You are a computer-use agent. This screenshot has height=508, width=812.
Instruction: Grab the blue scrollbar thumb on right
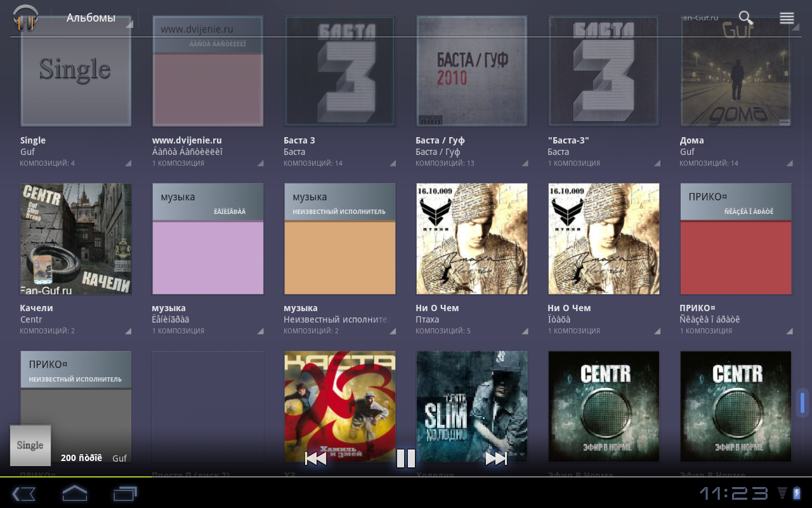(x=802, y=403)
